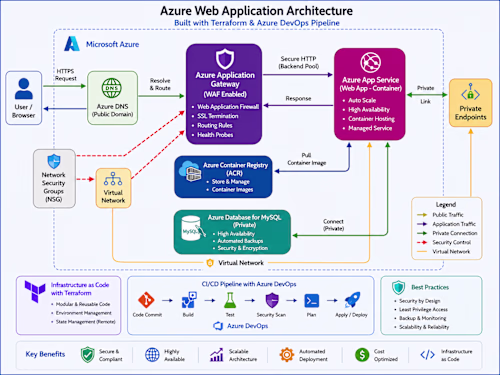Click the 'Resolve & Route' label
Image resolution: width=500 pixels, height=375 pixels.
[x=160, y=84]
